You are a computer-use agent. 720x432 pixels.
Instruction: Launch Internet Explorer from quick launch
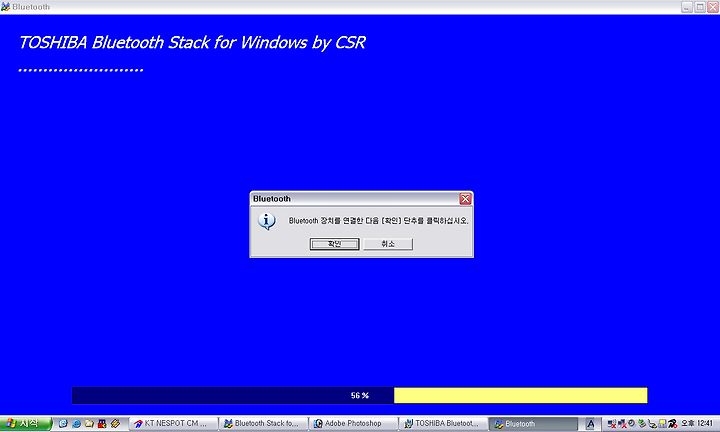[76, 423]
